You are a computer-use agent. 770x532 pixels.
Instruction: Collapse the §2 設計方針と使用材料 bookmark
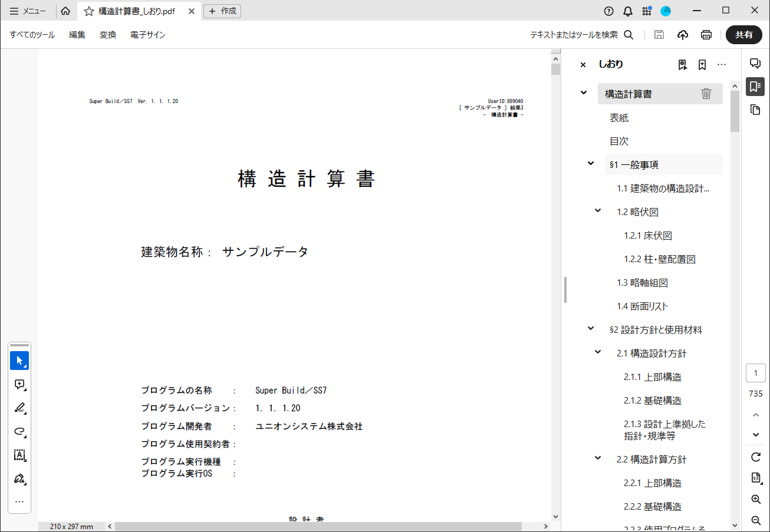coord(591,328)
